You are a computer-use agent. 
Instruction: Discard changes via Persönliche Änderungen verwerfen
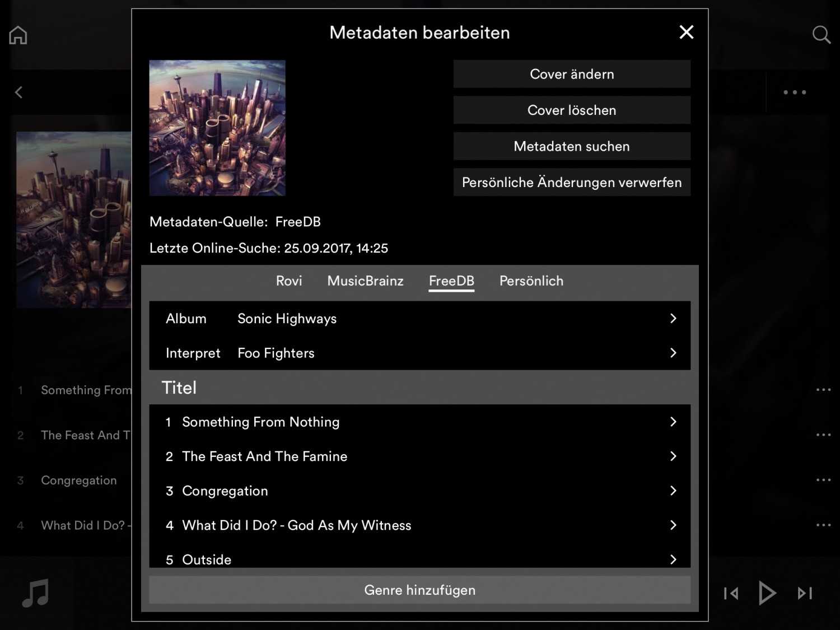coord(572,182)
